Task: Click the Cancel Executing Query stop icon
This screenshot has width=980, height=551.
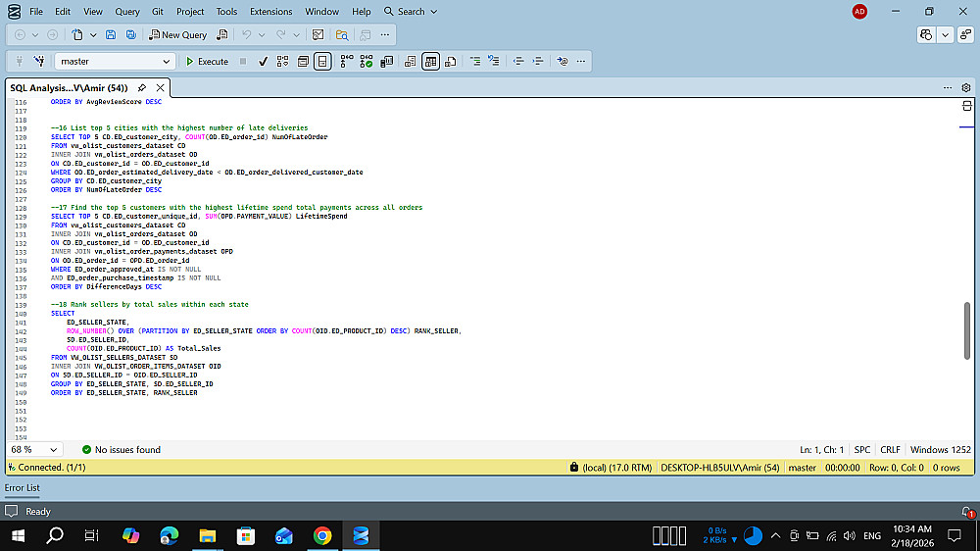Action: pos(243,62)
